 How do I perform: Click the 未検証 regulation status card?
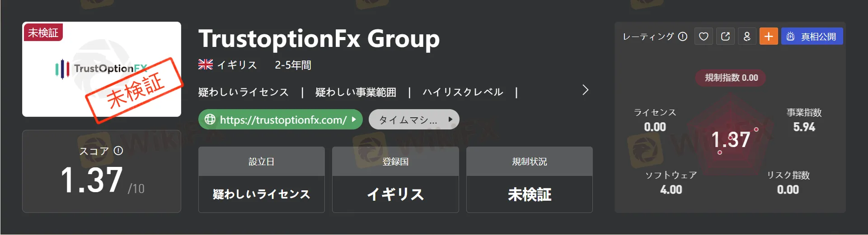coord(529,180)
